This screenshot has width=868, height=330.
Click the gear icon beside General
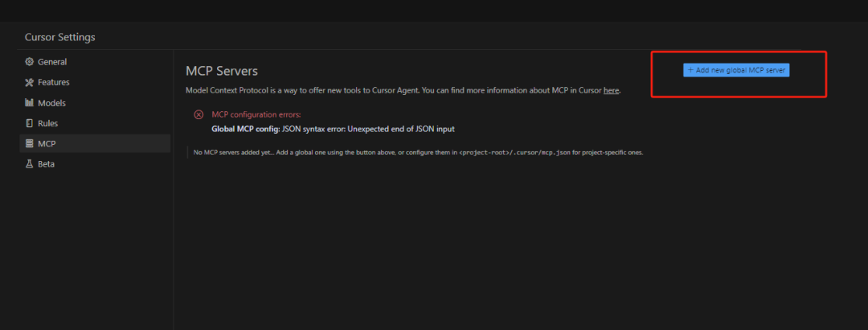(x=30, y=62)
